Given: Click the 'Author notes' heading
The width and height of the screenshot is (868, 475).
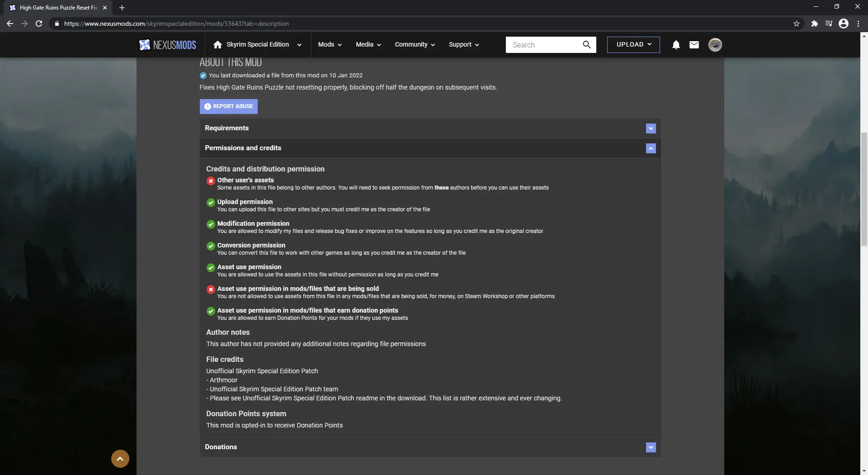Looking at the screenshot, I should 228,332.
